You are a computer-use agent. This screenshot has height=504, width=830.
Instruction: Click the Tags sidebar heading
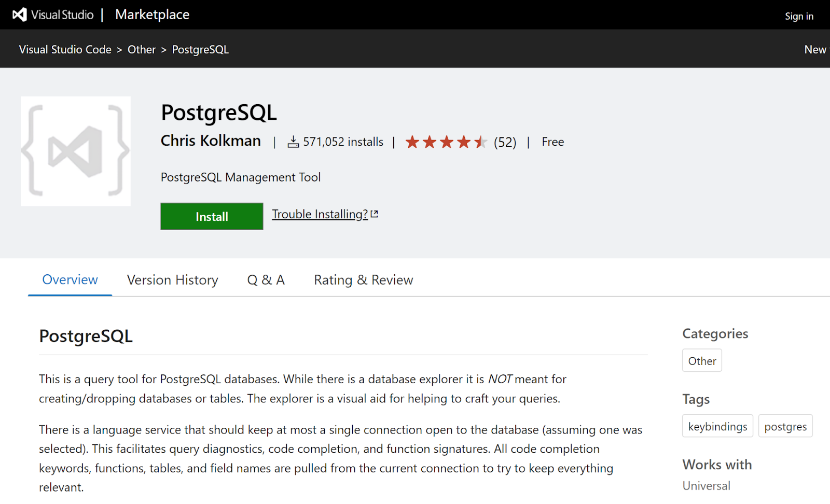click(x=696, y=399)
